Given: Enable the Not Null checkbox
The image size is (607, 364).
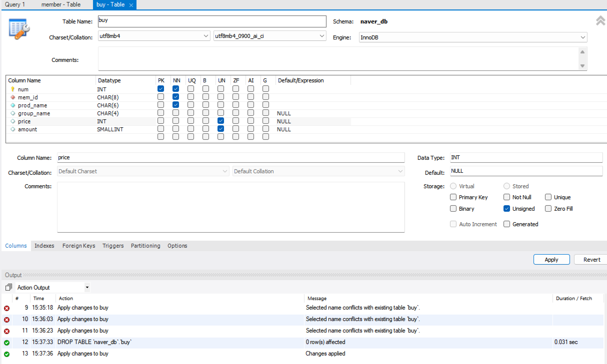Looking at the screenshot, I should point(506,197).
